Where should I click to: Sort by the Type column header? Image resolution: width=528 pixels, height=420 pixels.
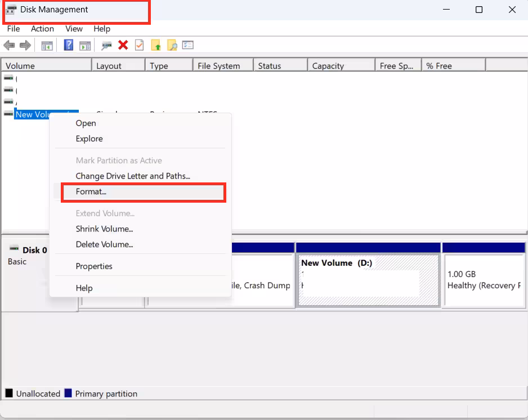tap(169, 66)
